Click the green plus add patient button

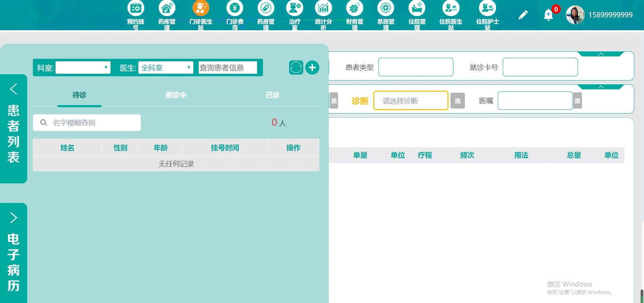tap(312, 68)
